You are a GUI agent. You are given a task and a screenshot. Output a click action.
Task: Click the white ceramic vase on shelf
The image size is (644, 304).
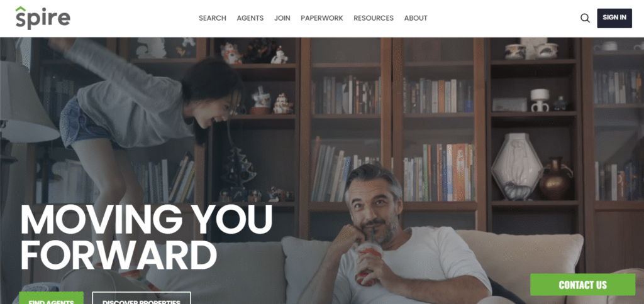517,166
